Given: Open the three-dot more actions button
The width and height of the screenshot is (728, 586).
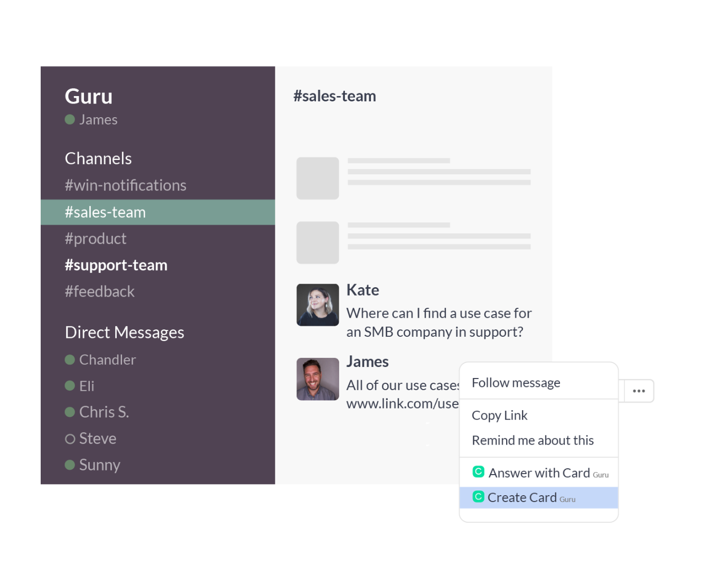Looking at the screenshot, I should point(639,391).
